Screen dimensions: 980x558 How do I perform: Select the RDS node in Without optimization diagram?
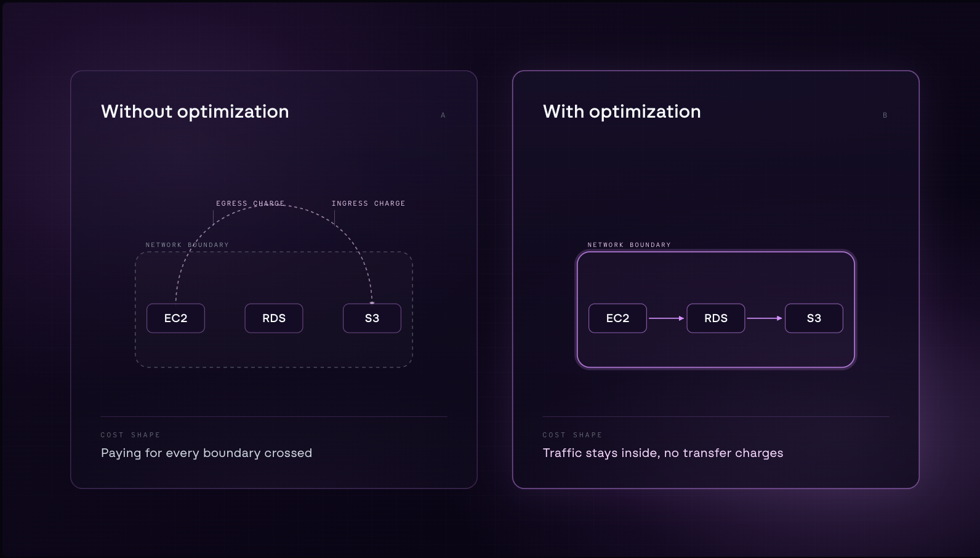point(274,318)
